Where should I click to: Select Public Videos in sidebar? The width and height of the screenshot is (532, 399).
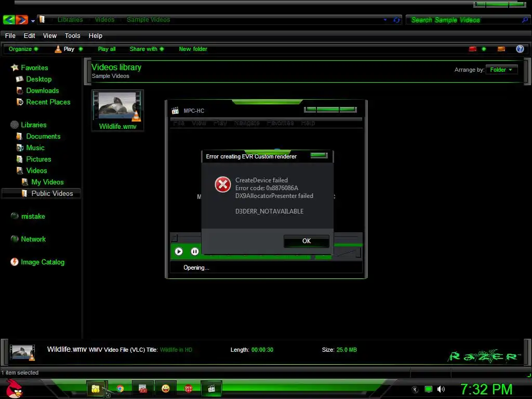pos(42,193)
